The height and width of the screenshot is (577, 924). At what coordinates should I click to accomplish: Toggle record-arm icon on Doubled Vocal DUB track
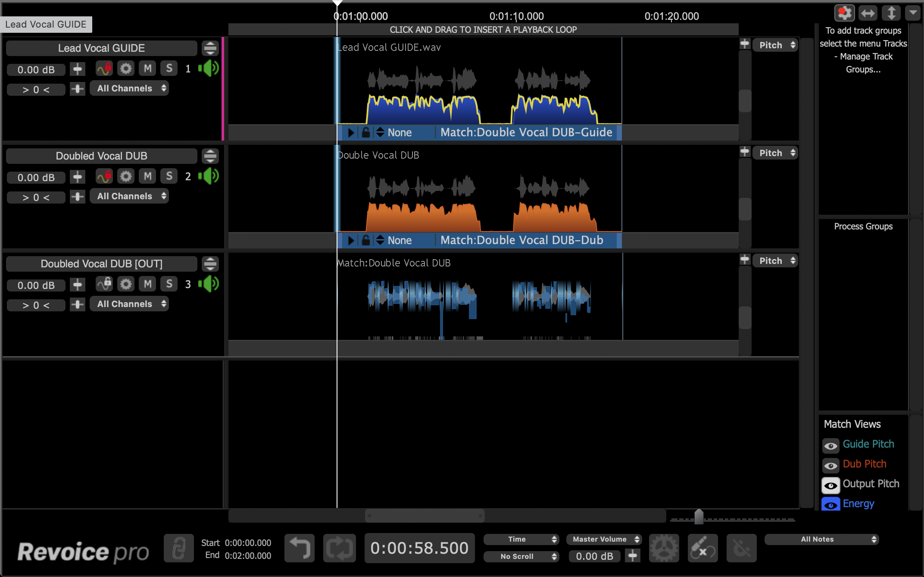(x=104, y=176)
